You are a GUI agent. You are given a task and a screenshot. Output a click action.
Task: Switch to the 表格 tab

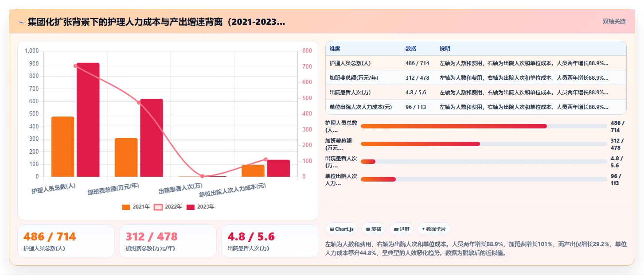pos(374,229)
